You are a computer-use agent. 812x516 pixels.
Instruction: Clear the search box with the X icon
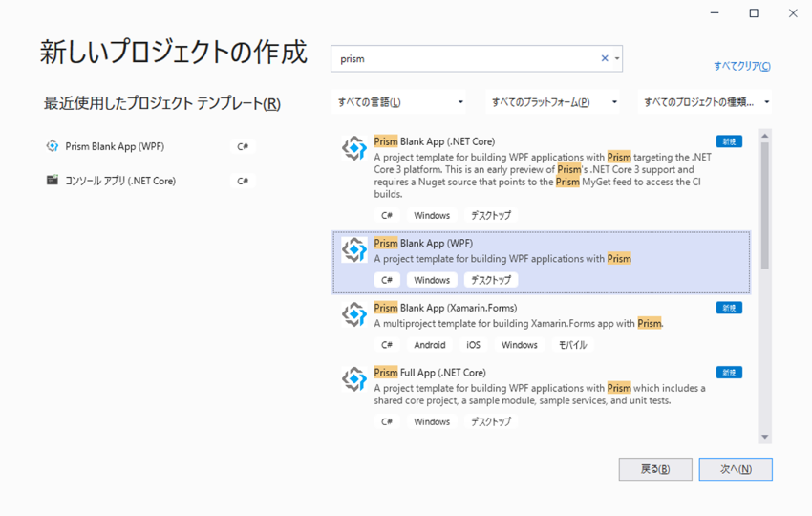pyautogui.click(x=604, y=58)
